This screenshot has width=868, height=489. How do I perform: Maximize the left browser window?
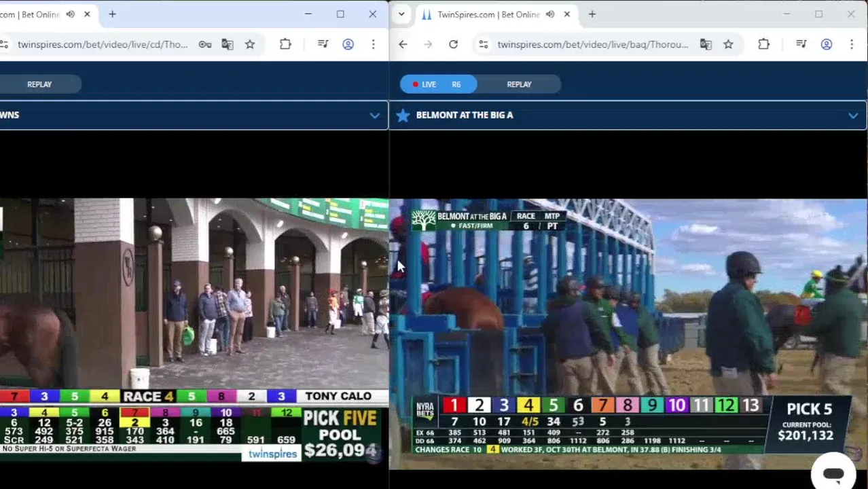tap(340, 14)
